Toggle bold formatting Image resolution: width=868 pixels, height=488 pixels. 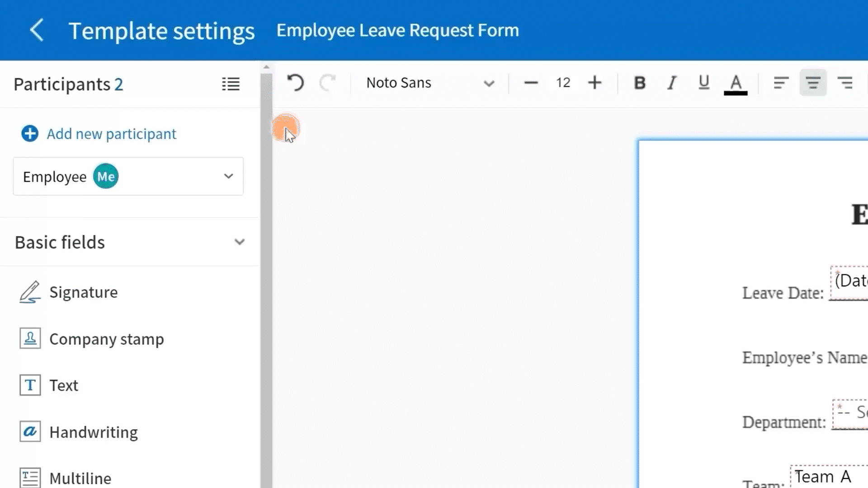pos(640,83)
